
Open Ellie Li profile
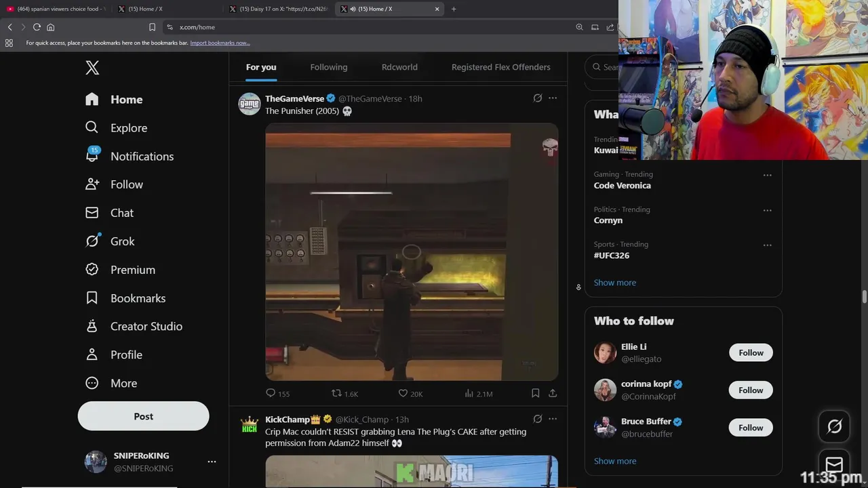tap(634, 346)
